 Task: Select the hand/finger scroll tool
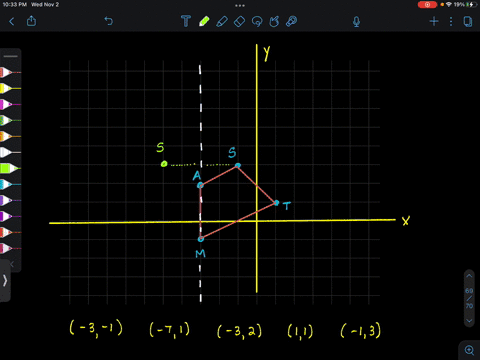pos(274,21)
